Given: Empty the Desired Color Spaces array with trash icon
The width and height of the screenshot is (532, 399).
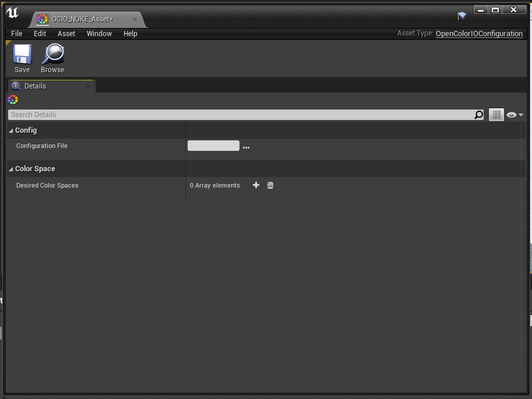Looking at the screenshot, I should pos(270,185).
